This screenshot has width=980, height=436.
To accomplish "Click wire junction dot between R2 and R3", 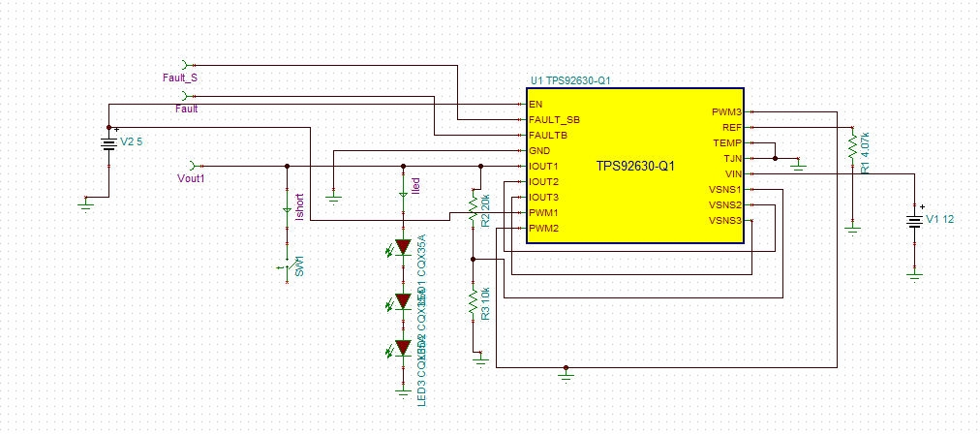I will pyautogui.click(x=474, y=259).
